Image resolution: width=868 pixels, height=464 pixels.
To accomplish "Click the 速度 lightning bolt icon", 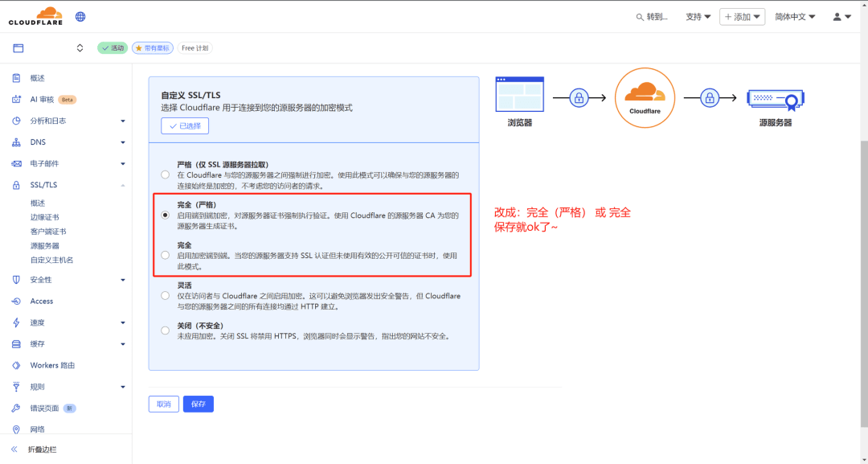I will (x=16, y=322).
